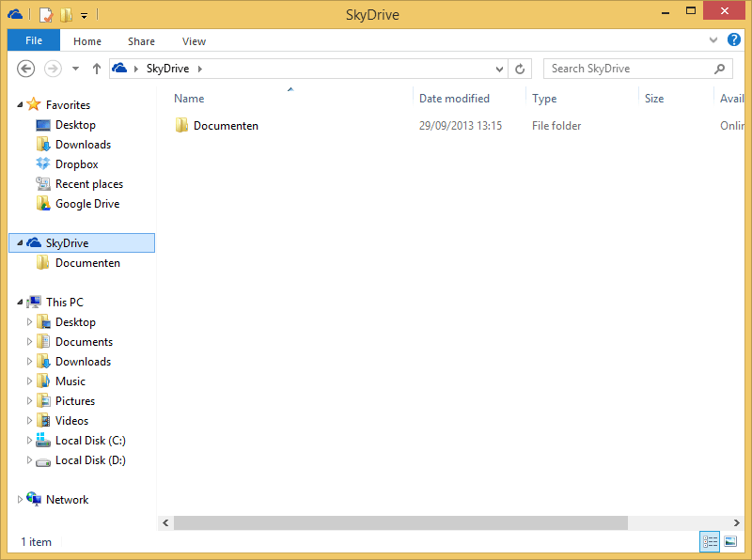
Task: Select This PC in navigation pane
Action: pos(65,302)
